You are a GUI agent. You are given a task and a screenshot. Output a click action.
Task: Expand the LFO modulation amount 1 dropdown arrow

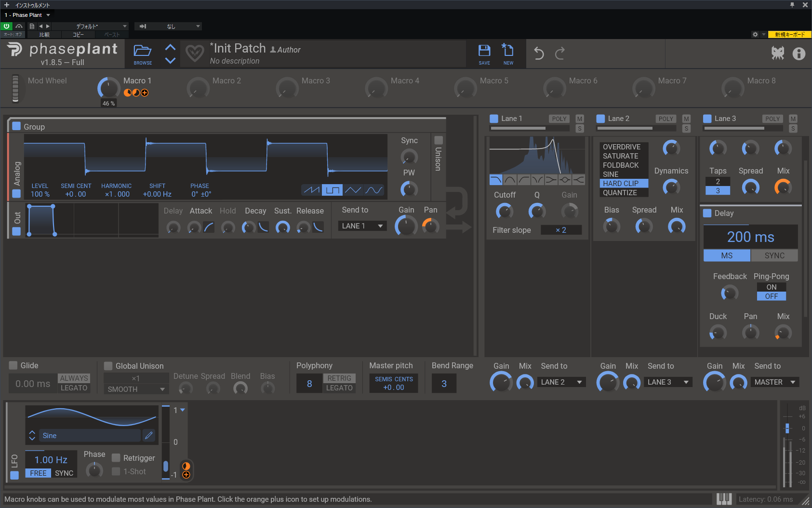click(x=183, y=410)
